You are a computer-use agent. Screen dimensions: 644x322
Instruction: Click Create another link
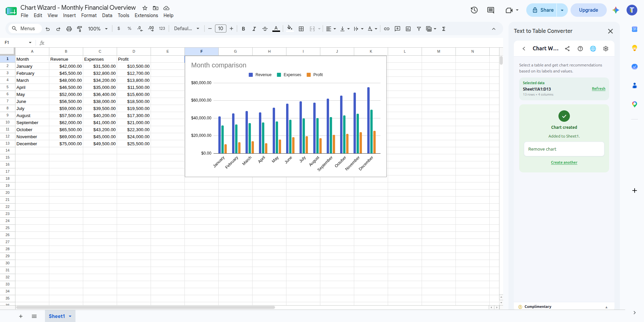tap(564, 162)
